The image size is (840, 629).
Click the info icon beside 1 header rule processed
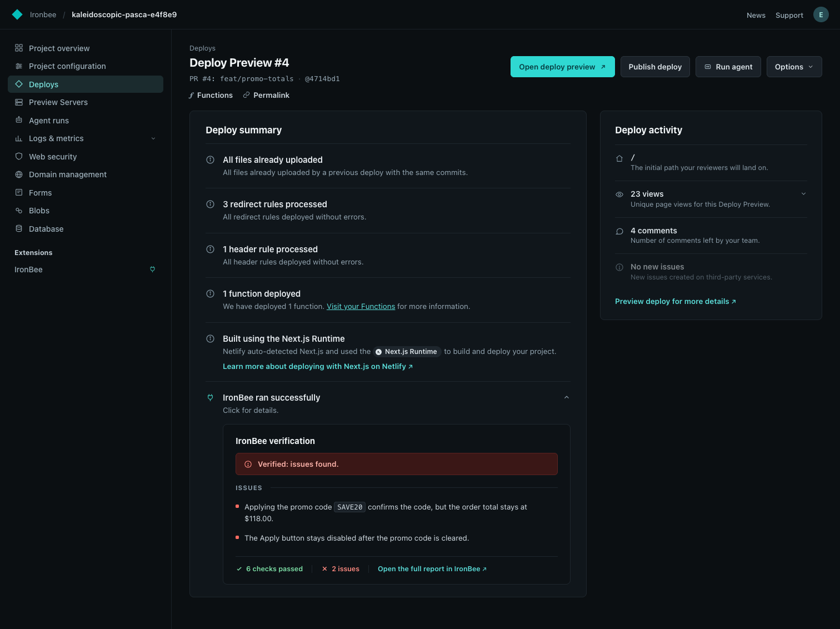[x=211, y=249]
